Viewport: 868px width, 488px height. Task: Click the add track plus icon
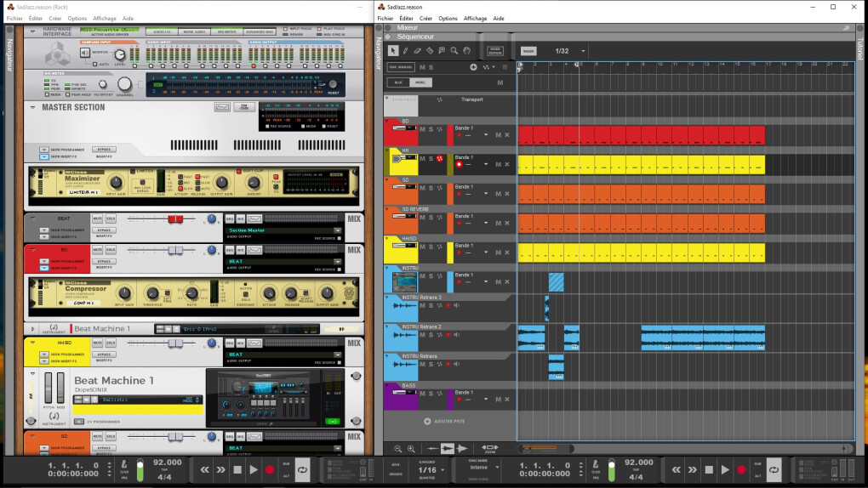pos(427,421)
